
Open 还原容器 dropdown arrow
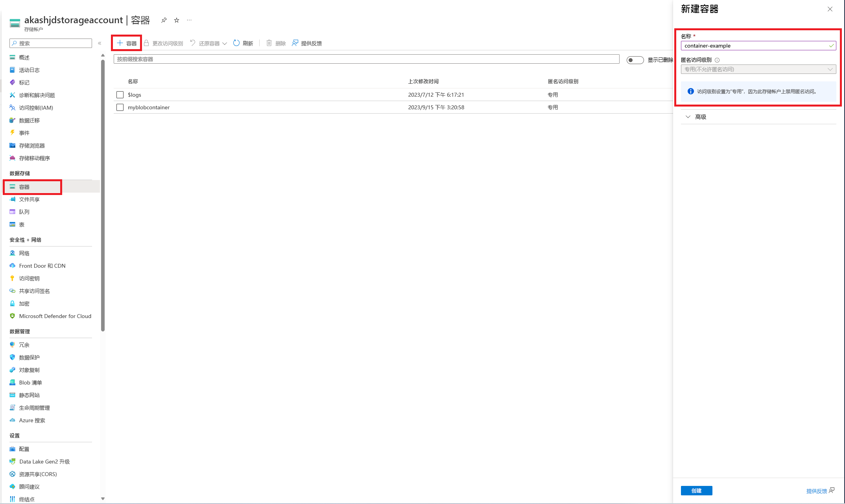(225, 44)
